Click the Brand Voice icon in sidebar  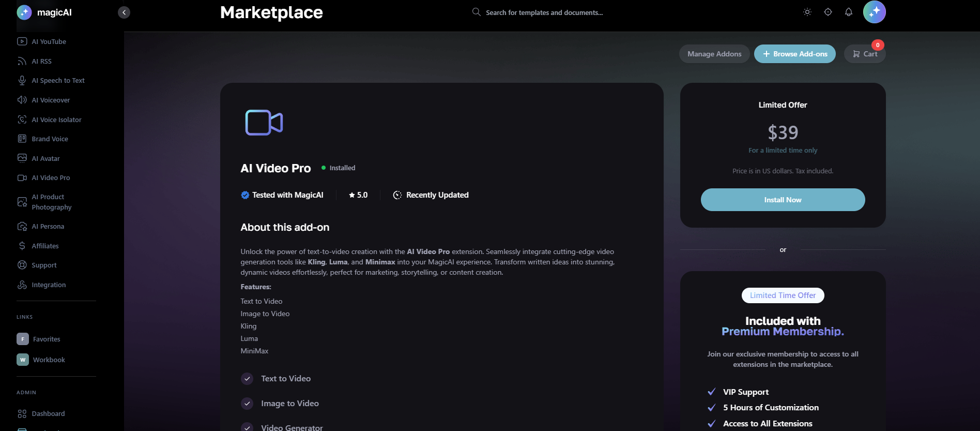(22, 139)
